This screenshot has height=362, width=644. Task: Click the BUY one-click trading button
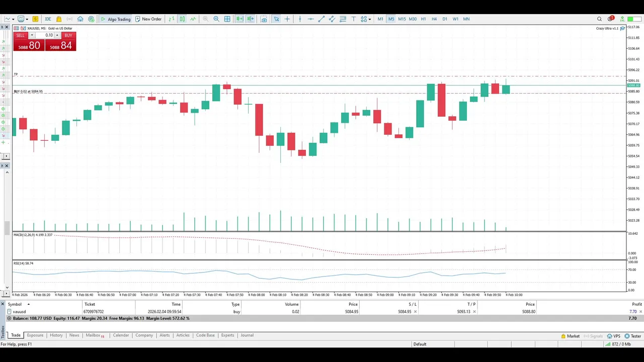(60, 42)
